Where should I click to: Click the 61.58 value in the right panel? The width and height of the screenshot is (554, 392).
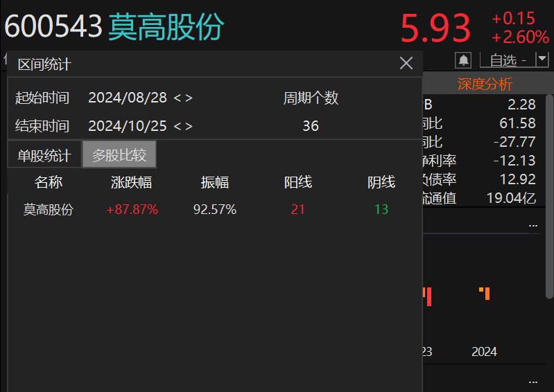[x=518, y=123]
